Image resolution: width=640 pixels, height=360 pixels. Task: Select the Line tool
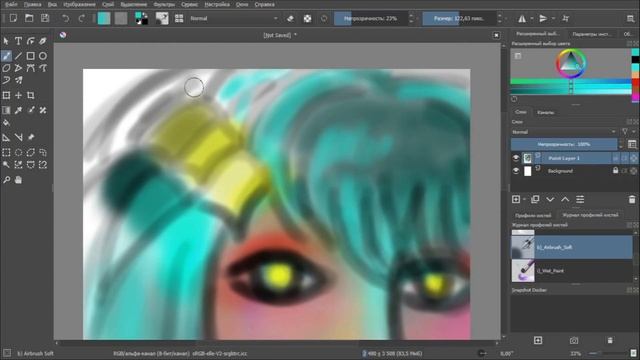pyautogui.click(x=18, y=56)
